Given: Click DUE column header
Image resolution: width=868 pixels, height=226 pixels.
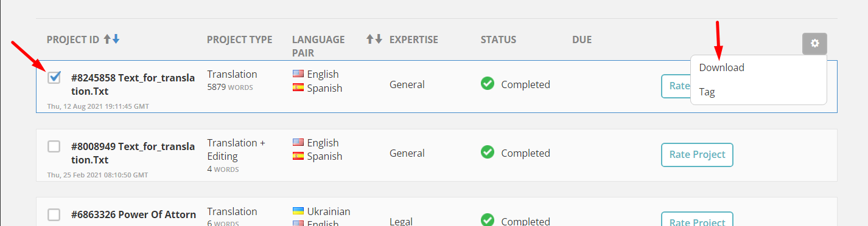Looking at the screenshot, I should (582, 39).
